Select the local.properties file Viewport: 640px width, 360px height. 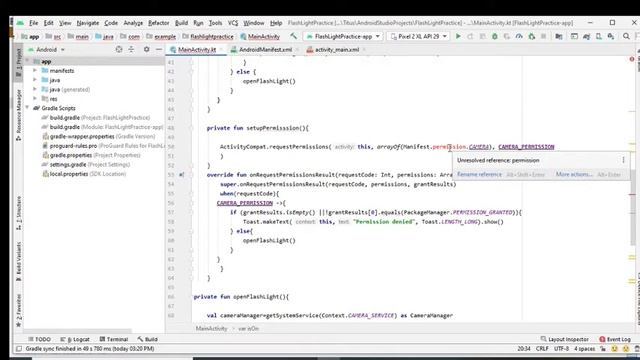pos(84,174)
